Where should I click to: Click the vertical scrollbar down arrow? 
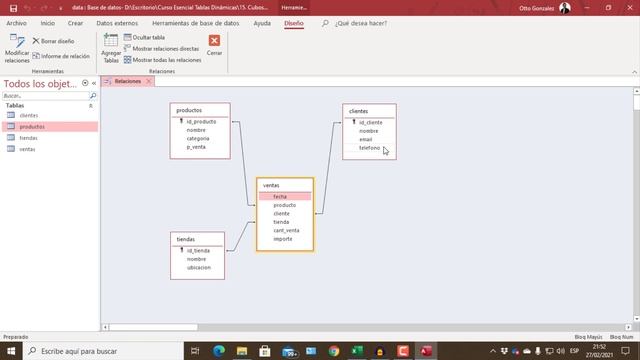[x=636, y=319]
